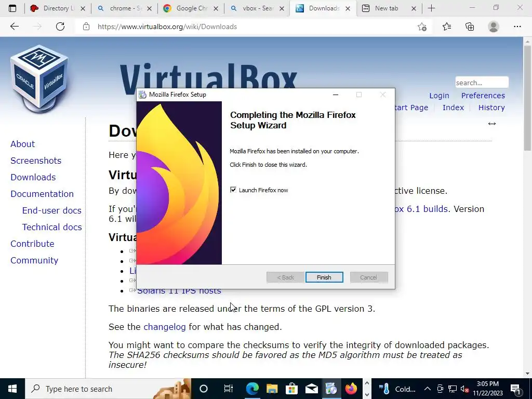Open the Preferences link
This screenshot has height=399, width=532.
tap(483, 96)
